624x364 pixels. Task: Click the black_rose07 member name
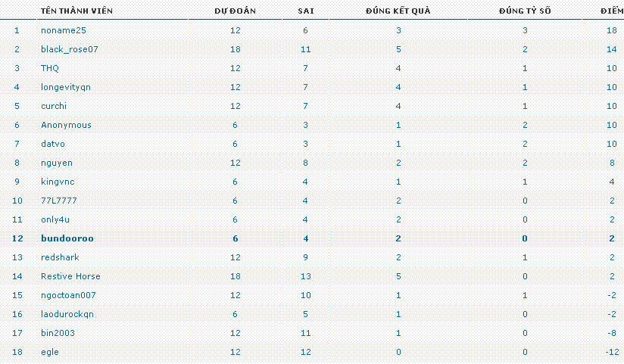(x=69, y=49)
